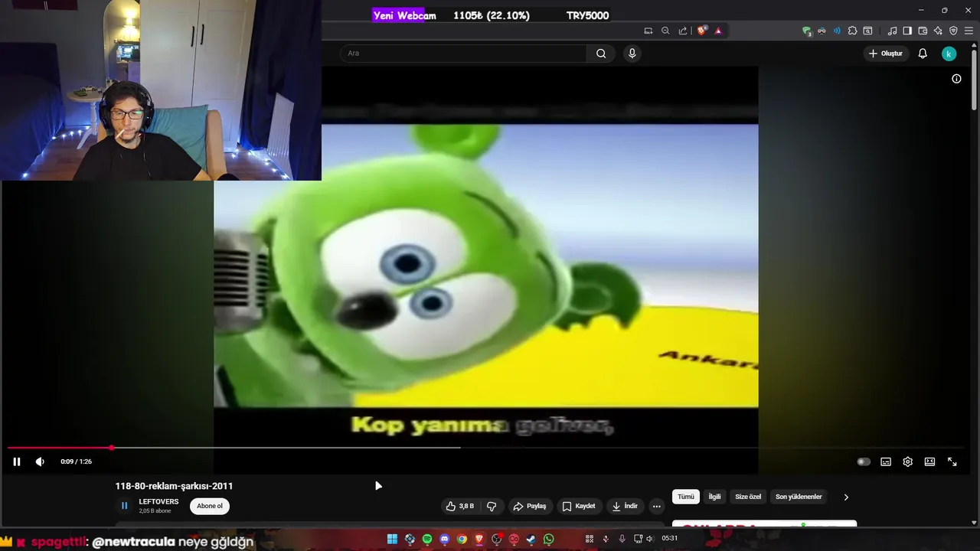Image resolution: width=980 pixels, height=551 pixels.
Task: Open Discord from the taskbar
Action: [445, 539]
